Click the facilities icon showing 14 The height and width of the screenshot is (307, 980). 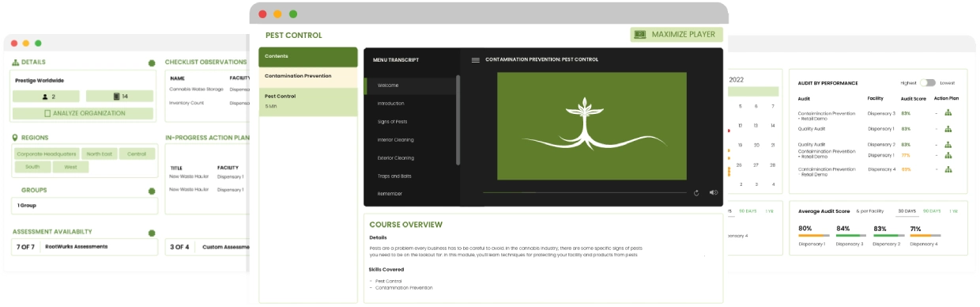(117, 97)
